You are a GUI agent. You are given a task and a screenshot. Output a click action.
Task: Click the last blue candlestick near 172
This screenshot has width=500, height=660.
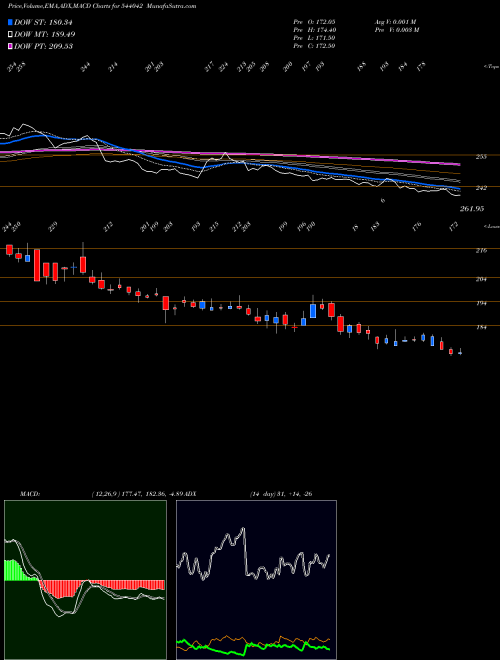(x=460, y=353)
